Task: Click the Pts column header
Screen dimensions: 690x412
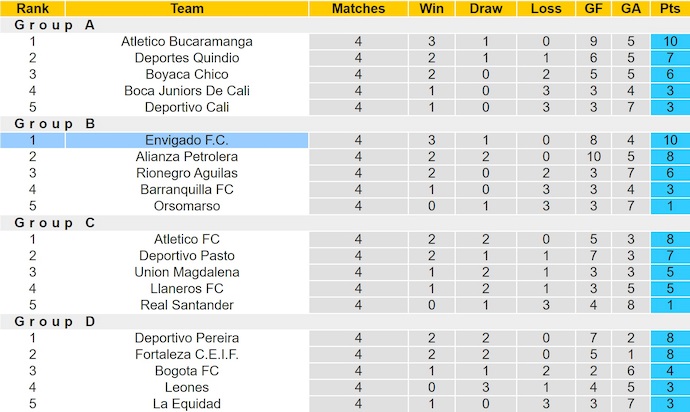Action: [670, 8]
